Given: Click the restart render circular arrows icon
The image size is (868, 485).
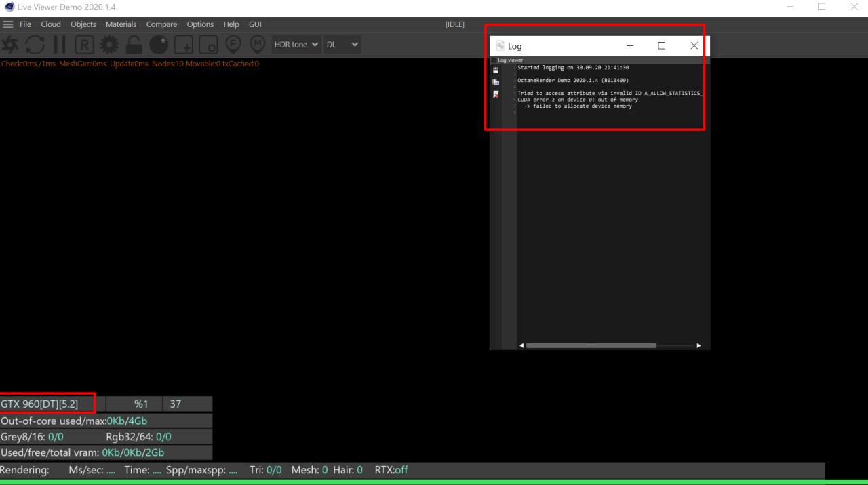Looking at the screenshot, I should 35,45.
